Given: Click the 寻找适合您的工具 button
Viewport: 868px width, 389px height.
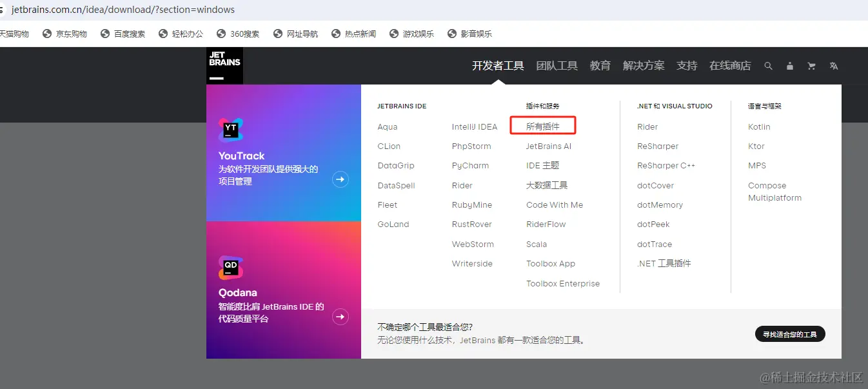Looking at the screenshot, I should coord(790,334).
